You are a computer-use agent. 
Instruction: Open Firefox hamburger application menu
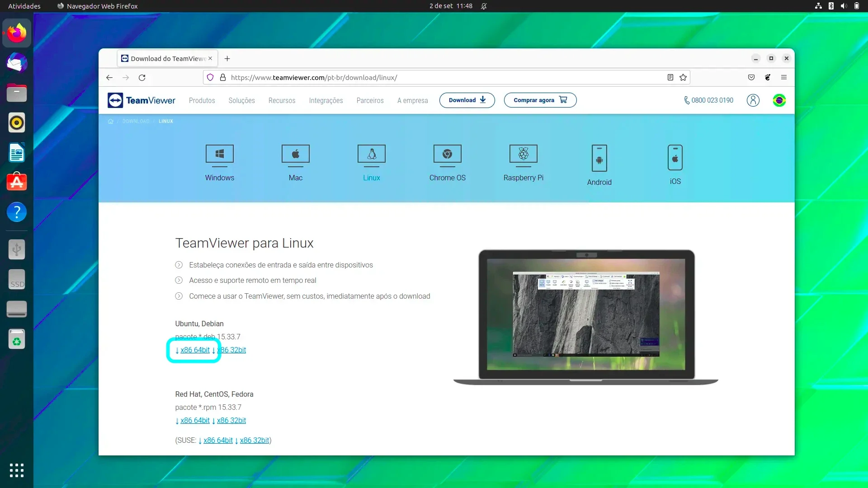click(784, 78)
